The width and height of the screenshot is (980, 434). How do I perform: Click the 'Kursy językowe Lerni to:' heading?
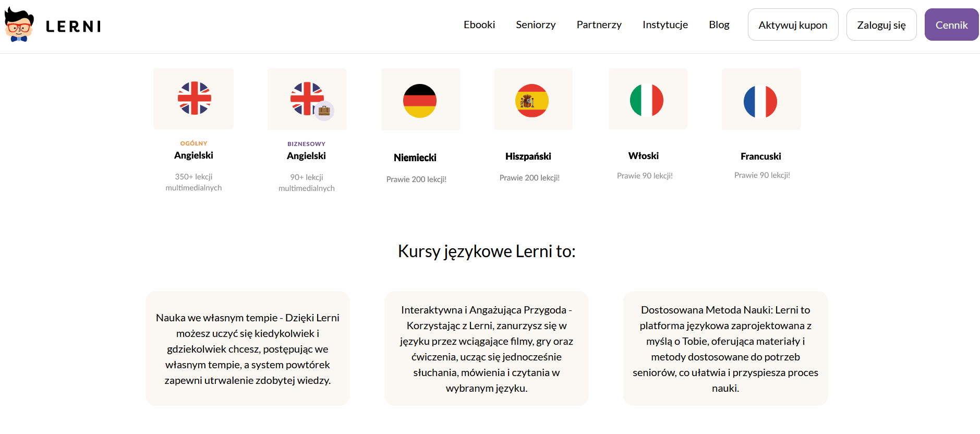click(487, 251)
